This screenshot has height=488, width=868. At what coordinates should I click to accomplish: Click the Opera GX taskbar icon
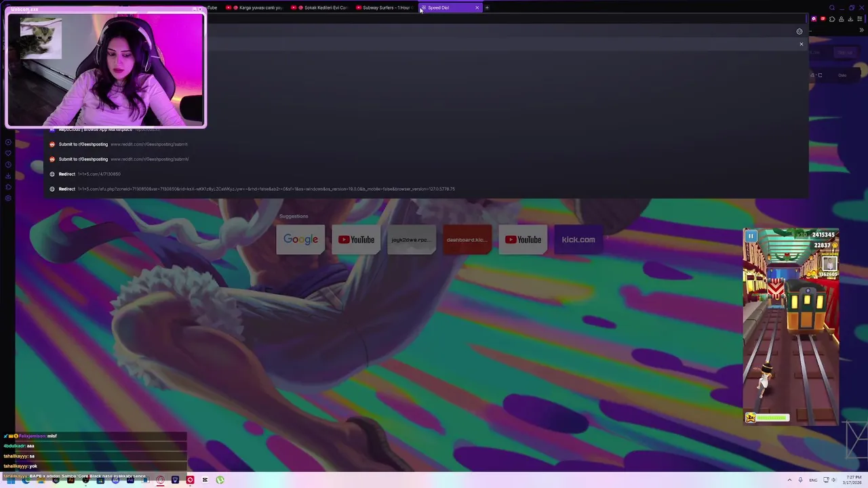(160, 480)
